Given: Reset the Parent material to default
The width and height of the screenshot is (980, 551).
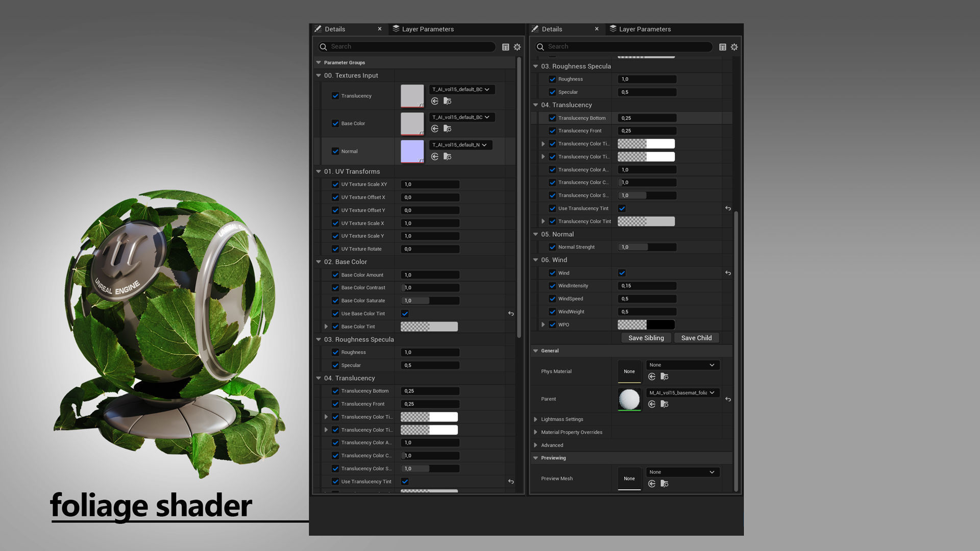Looking at the screenshot, I should pyautogui.click(x=728, y=399).
